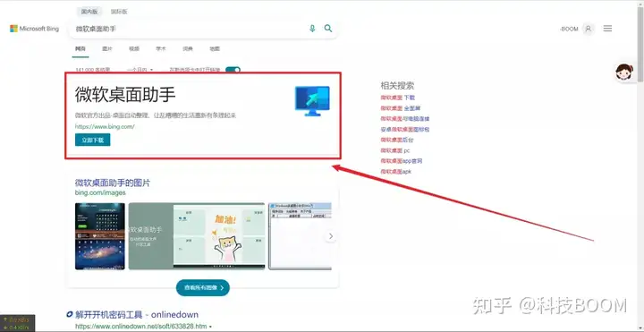644x332 pixels.
Task: Click the blue monitor app icon
Action: 312,100
